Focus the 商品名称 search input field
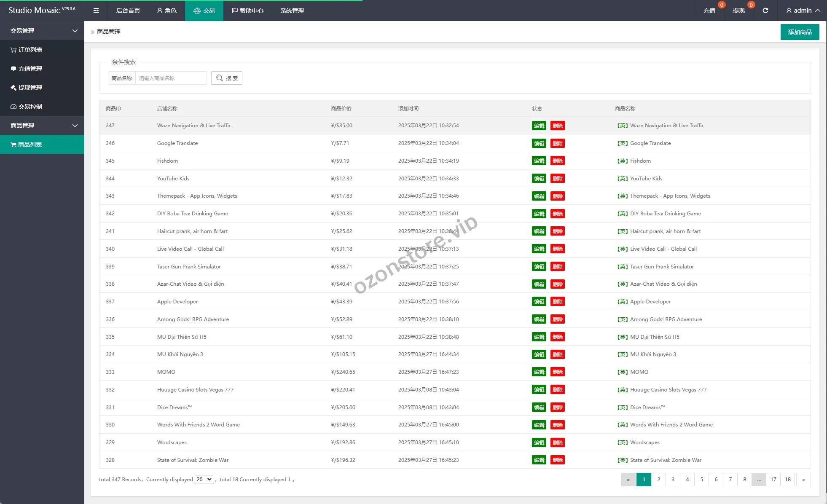 pyautogui.click(x=171, y=78)
